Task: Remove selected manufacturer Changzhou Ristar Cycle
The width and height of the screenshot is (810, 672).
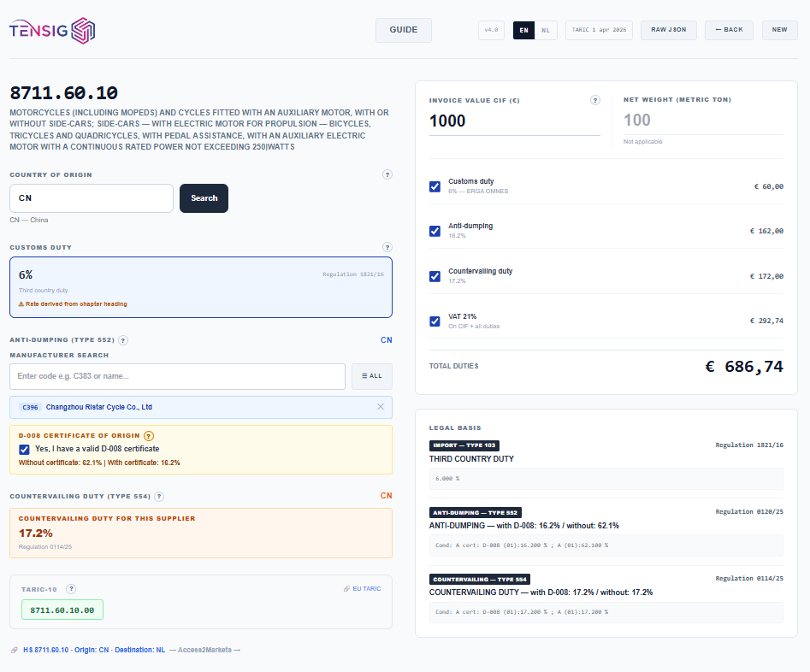Action: 381,407
